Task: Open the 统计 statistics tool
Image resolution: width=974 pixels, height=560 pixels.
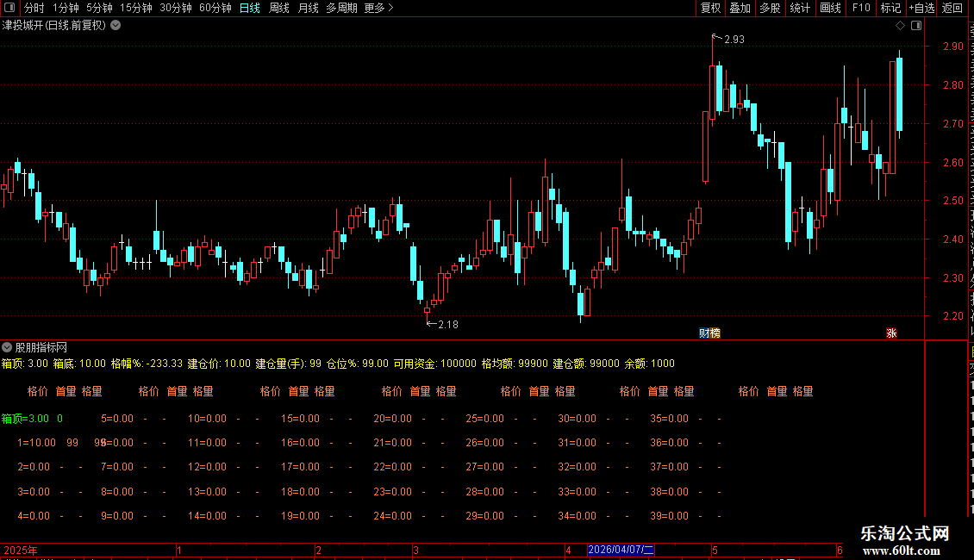Action: click(800, 8)
